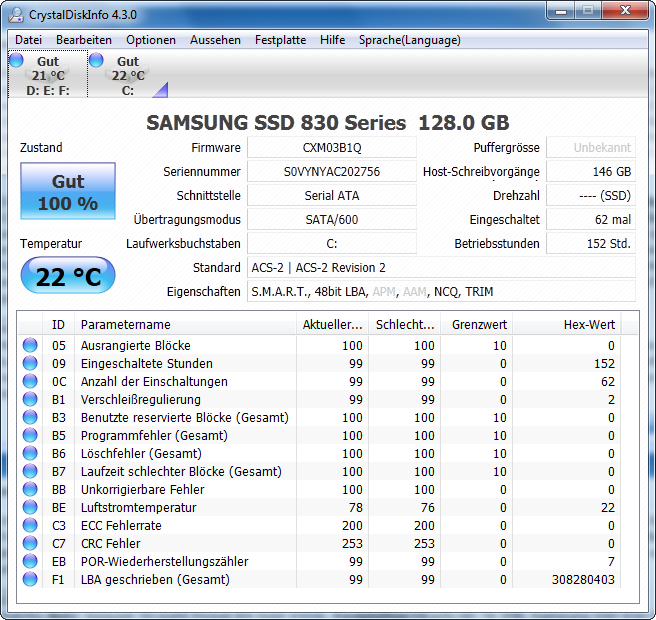The height and width of the screenshot is (620, 656).
Task: Select the Luftstromtemperatur row name
Action: [x=138, y=507]
